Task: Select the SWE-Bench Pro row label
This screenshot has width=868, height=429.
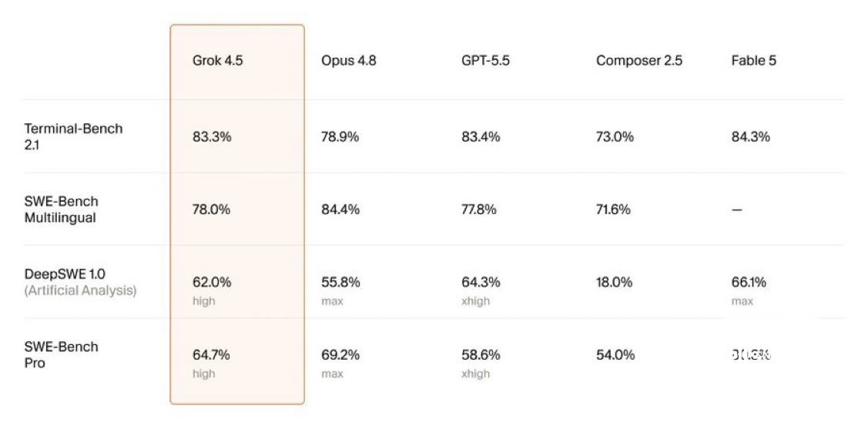Action: (x=61, y=355)
